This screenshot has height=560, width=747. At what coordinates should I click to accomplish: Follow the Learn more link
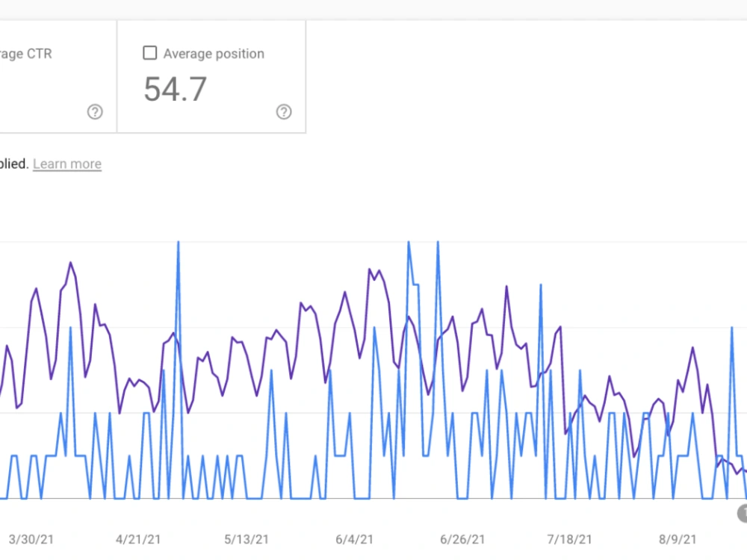tap(67, 164)
